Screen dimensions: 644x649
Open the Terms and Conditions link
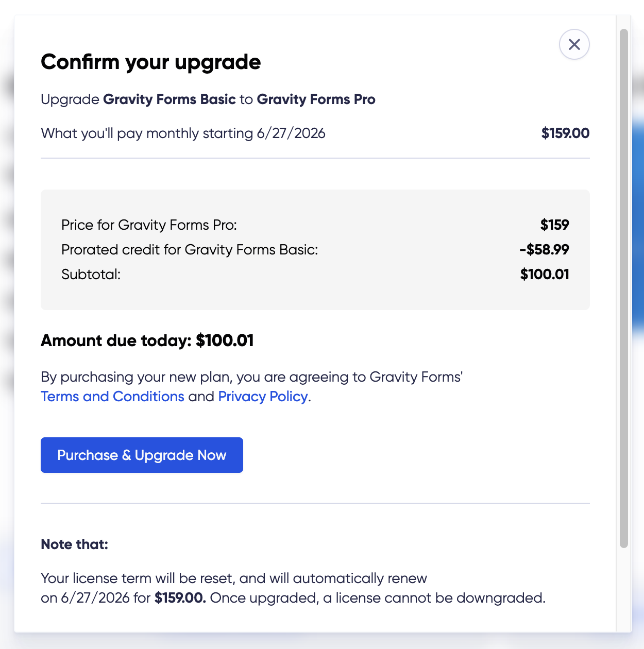coord(112,397)
